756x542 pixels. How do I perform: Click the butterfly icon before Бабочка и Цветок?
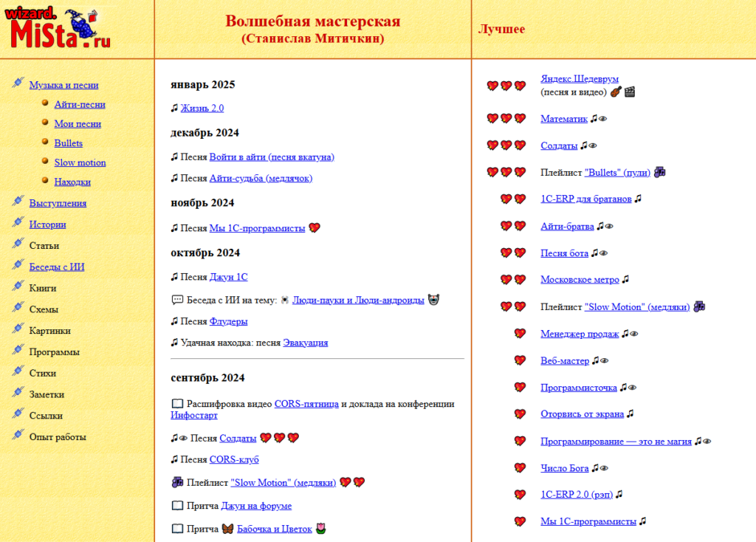tap(227, 529)
